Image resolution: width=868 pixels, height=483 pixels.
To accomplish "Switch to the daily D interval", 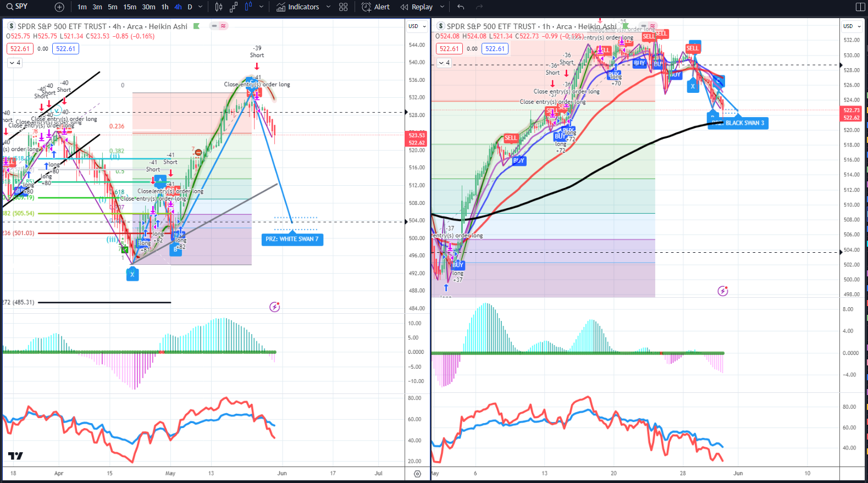I will (x=190, y=7).
